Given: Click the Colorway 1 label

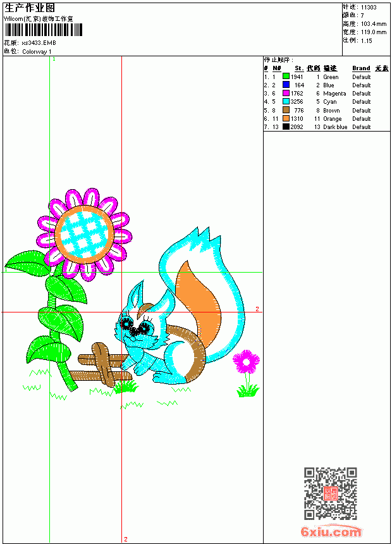Looking at the screenshot, I should [37, 52].
